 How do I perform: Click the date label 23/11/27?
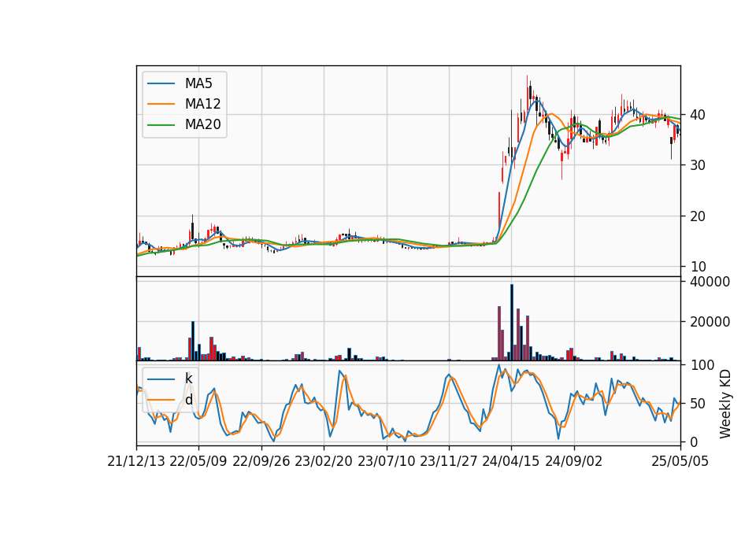[449, 461]
